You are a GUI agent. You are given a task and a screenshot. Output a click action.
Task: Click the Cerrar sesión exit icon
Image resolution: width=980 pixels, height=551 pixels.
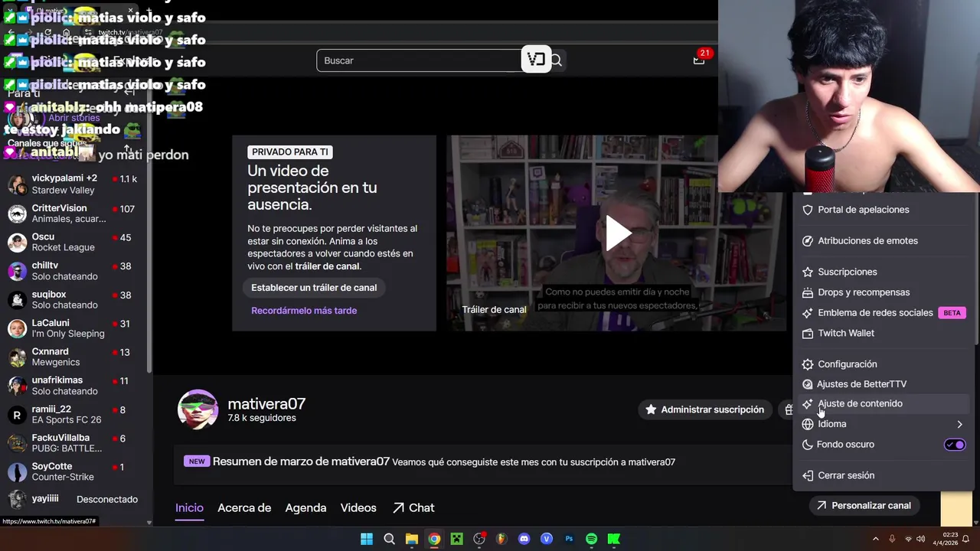tap(807, 476)
